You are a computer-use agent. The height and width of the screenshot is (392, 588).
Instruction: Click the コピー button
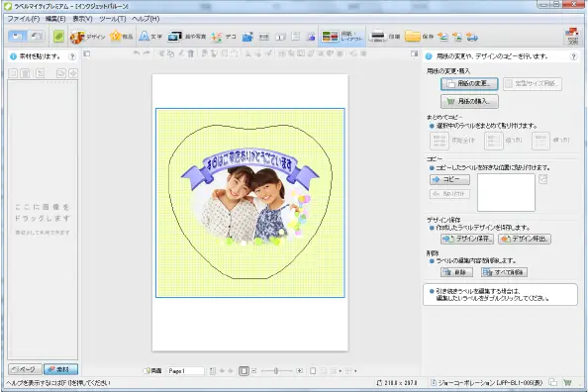[449, 180]
